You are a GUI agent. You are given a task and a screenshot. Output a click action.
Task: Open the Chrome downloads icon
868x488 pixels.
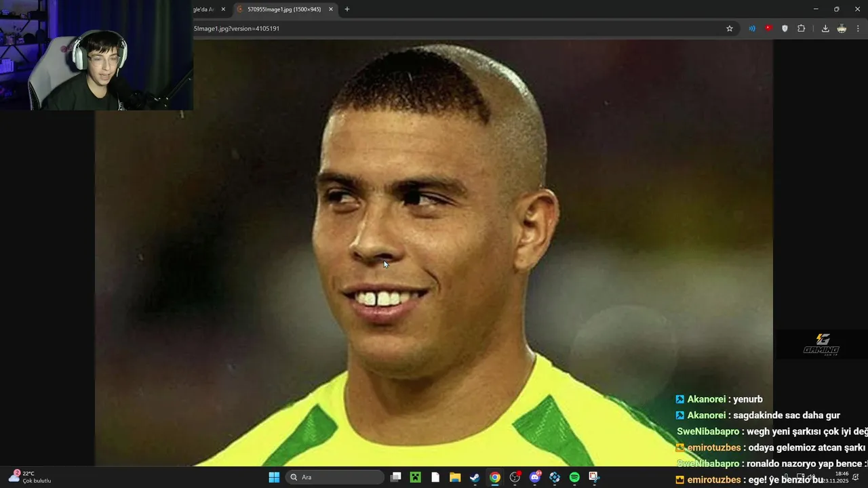(825, 28)
